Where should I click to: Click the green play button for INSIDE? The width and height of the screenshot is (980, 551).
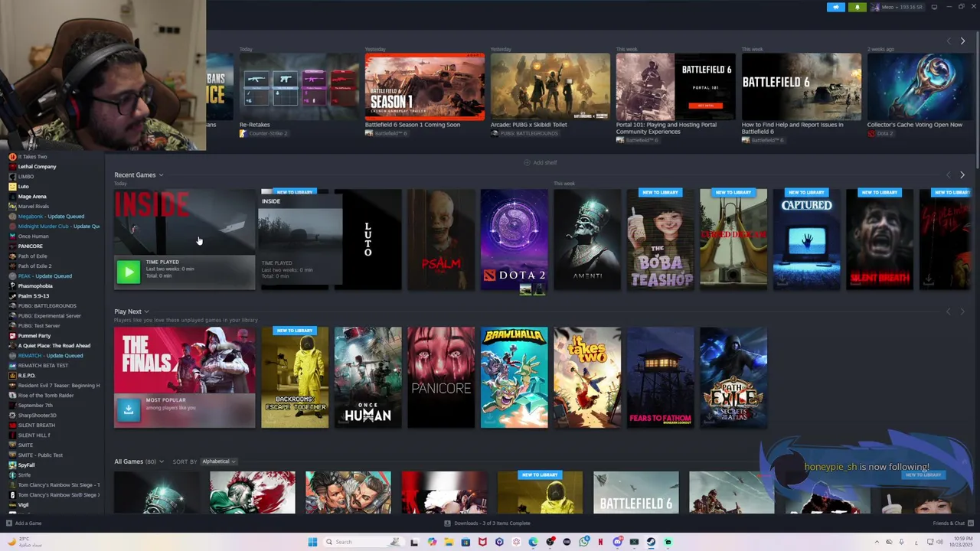tap(129, 271)
